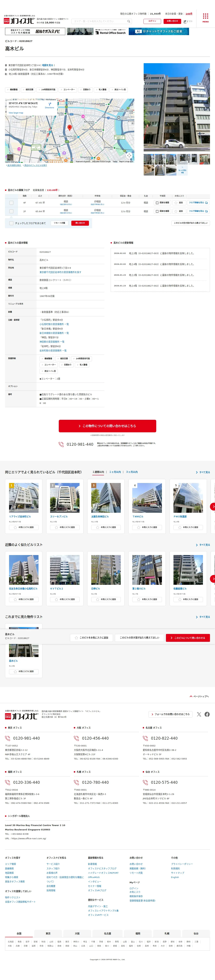Screen dimensions: 215x980
Task: Click the main building photo
Action: (176, 108)
